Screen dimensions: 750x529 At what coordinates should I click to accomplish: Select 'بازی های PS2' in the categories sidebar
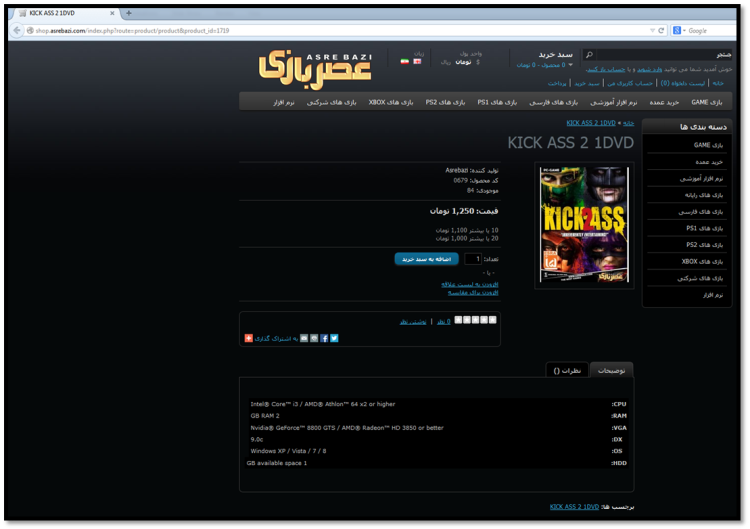coord(705,245)
